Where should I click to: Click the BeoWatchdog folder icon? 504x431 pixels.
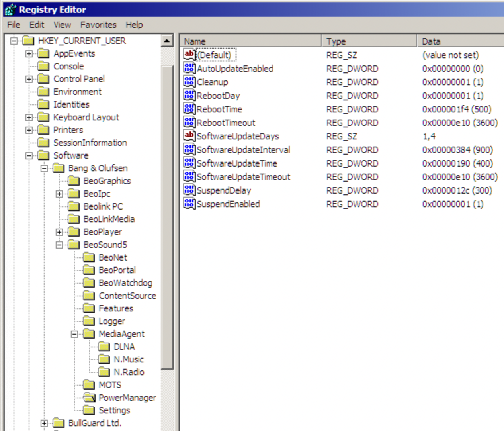[89, 283]
